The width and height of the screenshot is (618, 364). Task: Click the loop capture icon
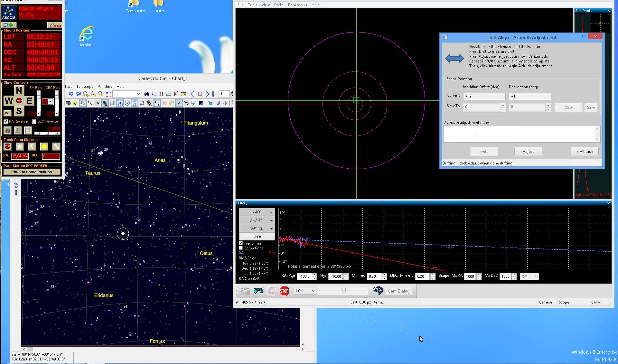pos(257,291)
